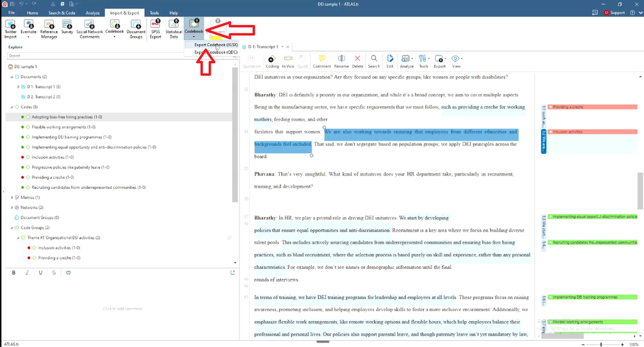Pop out the comment editor window

click(233, 273)
